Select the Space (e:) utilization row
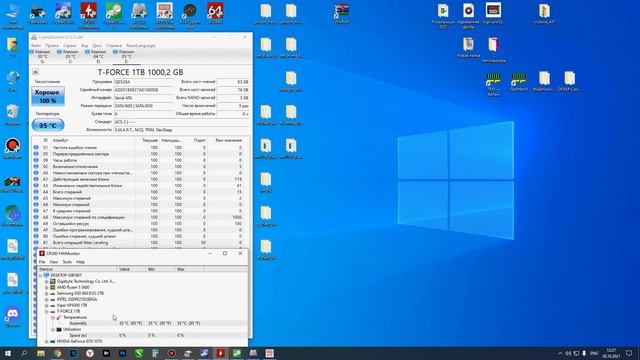Image resolution: width=640 pixels, height=360 pixels. 142,335
